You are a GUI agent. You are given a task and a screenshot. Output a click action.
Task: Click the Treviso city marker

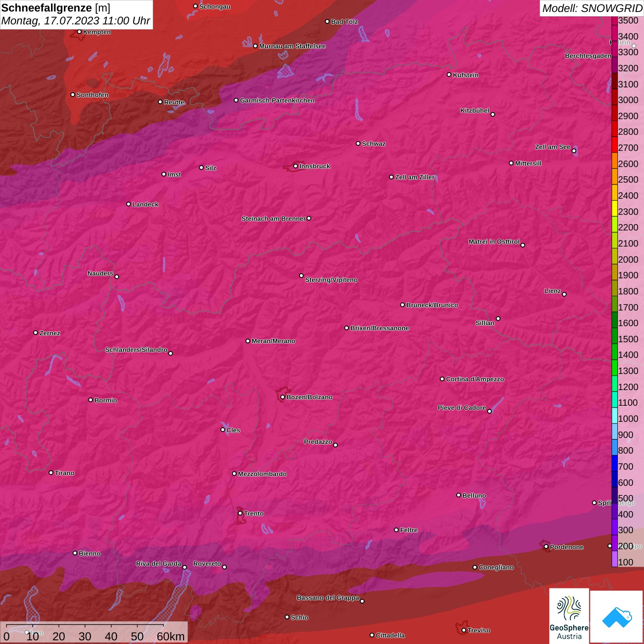[464, 630]
